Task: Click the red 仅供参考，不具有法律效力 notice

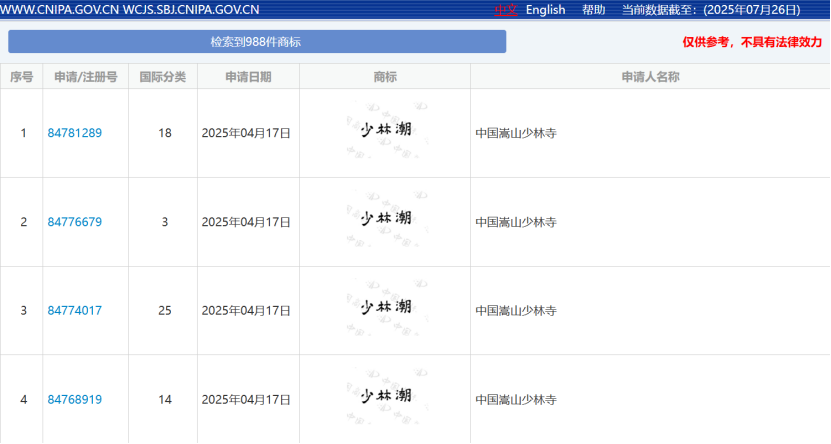Action: pos(752,42)
